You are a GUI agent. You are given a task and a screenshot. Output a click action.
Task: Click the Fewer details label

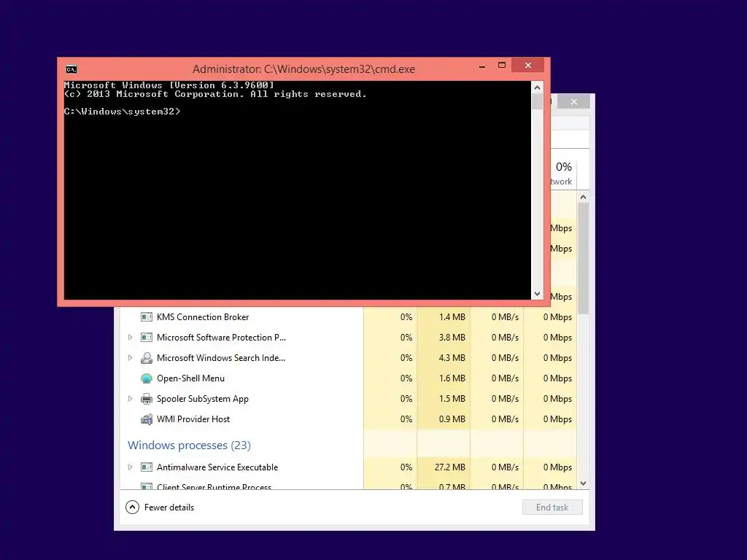(x=169, y=507)
